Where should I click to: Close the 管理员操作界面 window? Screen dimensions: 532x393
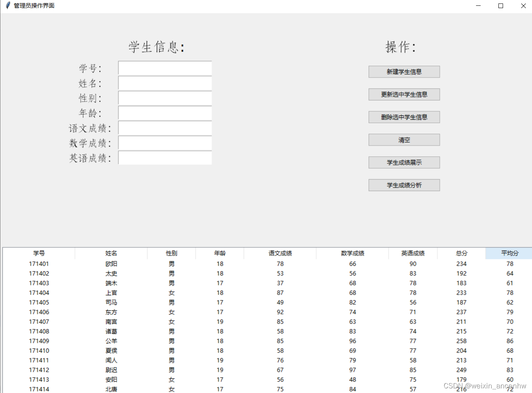(523, 6)
